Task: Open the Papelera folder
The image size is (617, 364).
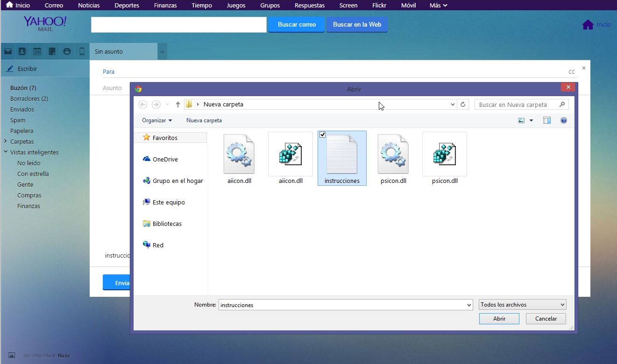Action: tap(21, 131)
